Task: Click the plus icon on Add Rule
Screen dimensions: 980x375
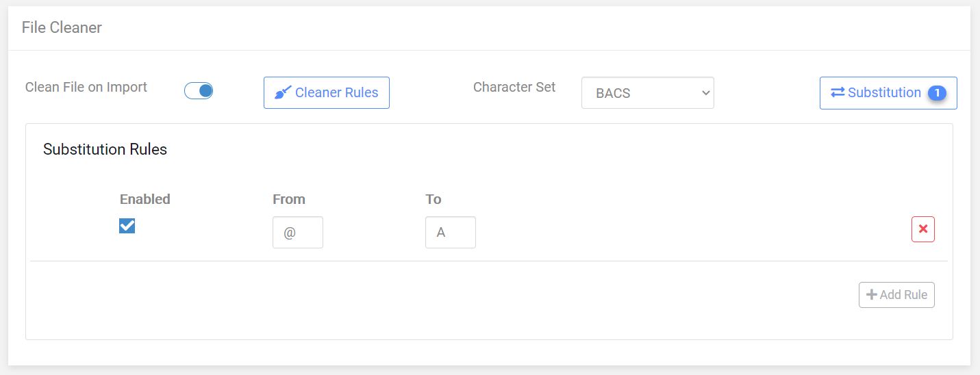Action: (871, 295)
